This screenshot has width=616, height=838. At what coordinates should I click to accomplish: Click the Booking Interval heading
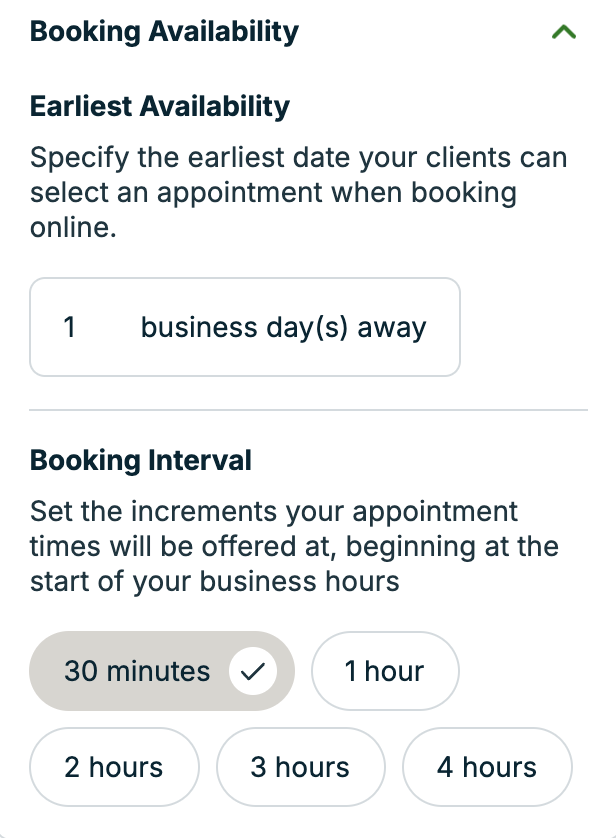pyautogui.click(x=141, y=460)
